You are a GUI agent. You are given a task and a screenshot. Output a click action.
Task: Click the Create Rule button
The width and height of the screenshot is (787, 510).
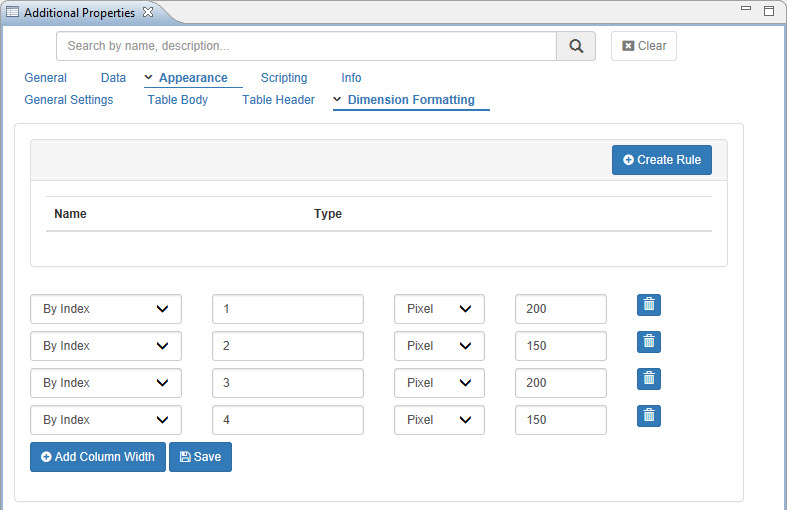pyautogui.click(x=661, y=160)
